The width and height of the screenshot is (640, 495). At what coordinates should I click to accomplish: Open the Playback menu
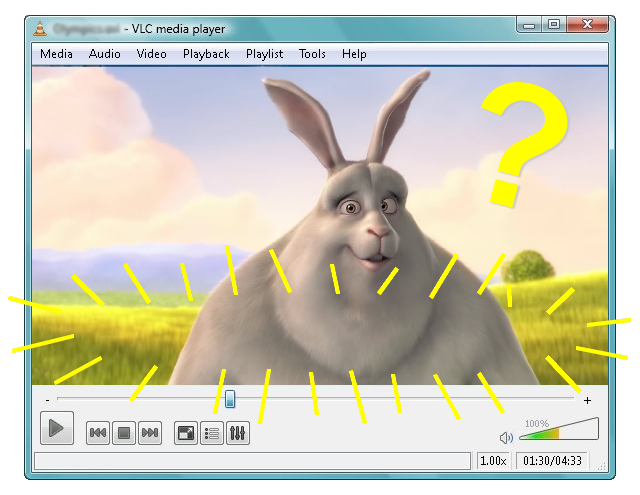click(x=206, y=54)
